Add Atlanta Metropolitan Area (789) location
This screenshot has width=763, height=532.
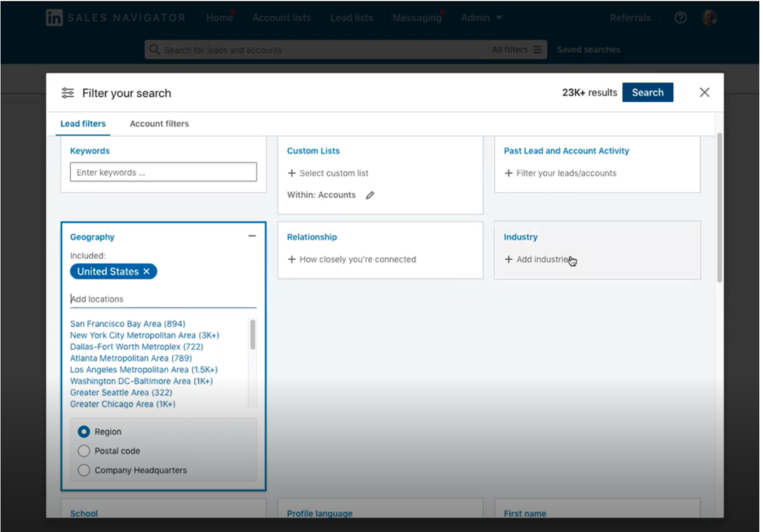pyautogui.click(x=131, y=358)
